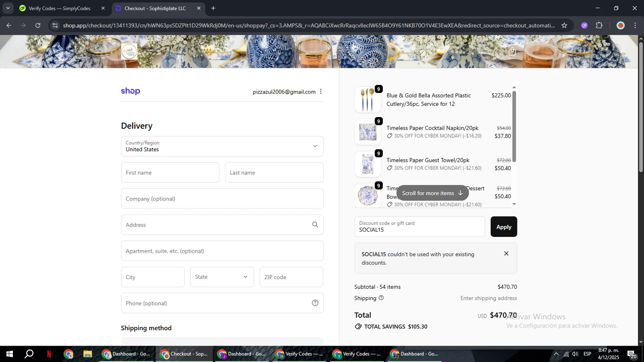The height and width of the screenshot is (362, 644).
Task: Apply the discount code
Action: (504, 226)
